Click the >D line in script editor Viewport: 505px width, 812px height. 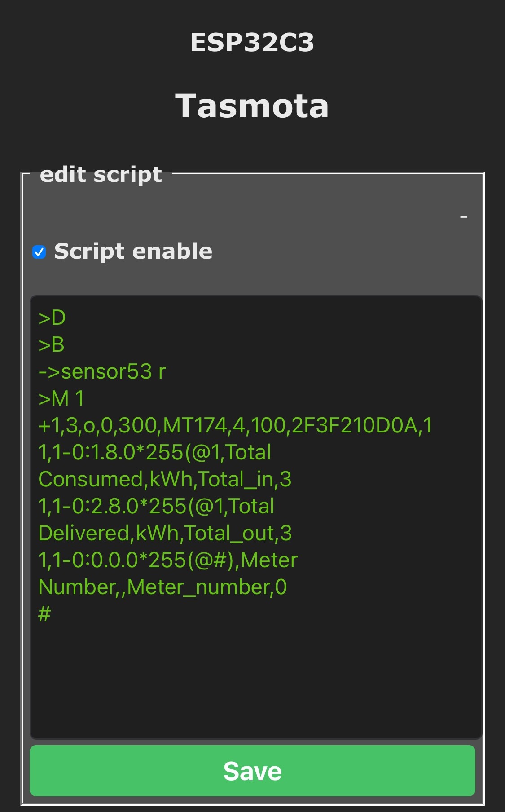coord(52,318)
